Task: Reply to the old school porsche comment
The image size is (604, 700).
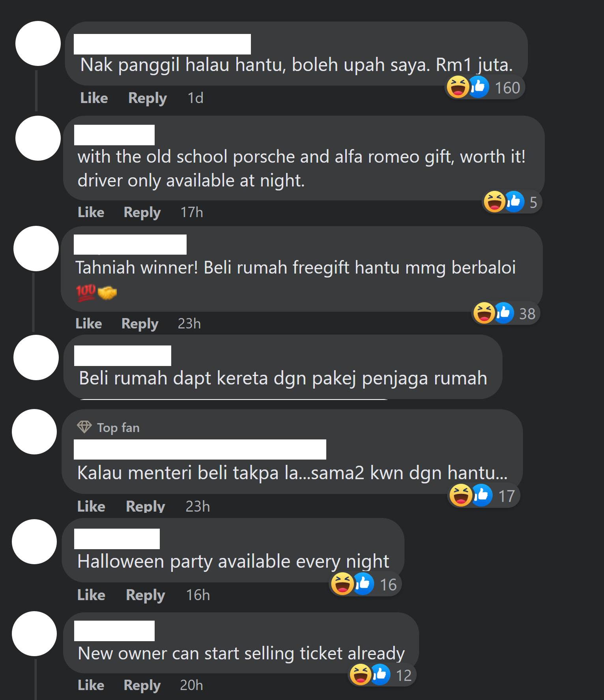Action: click(142, 212)
